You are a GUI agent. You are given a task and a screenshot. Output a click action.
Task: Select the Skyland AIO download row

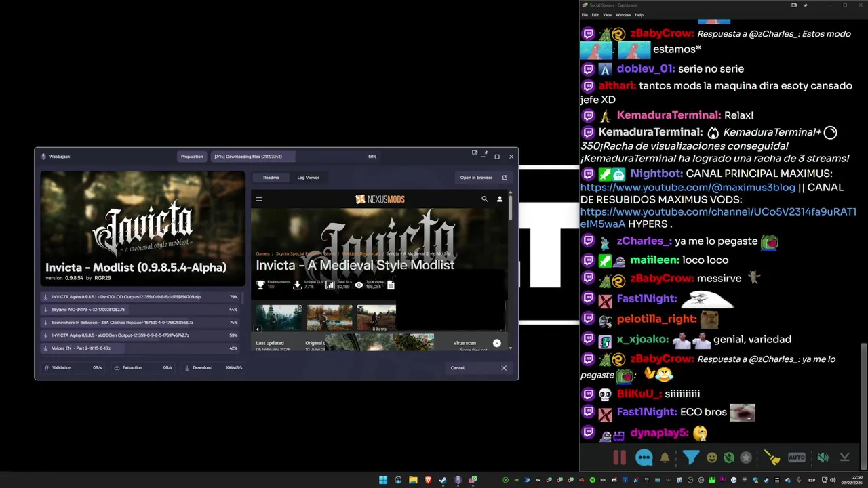[142, 310]
